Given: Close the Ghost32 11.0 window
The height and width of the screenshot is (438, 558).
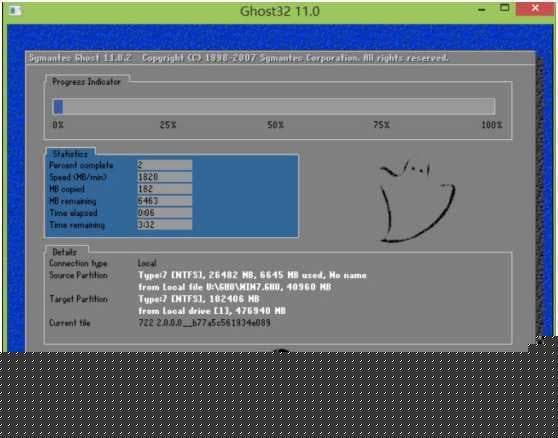Looking at the screenshot, I should tap(535, 9).
